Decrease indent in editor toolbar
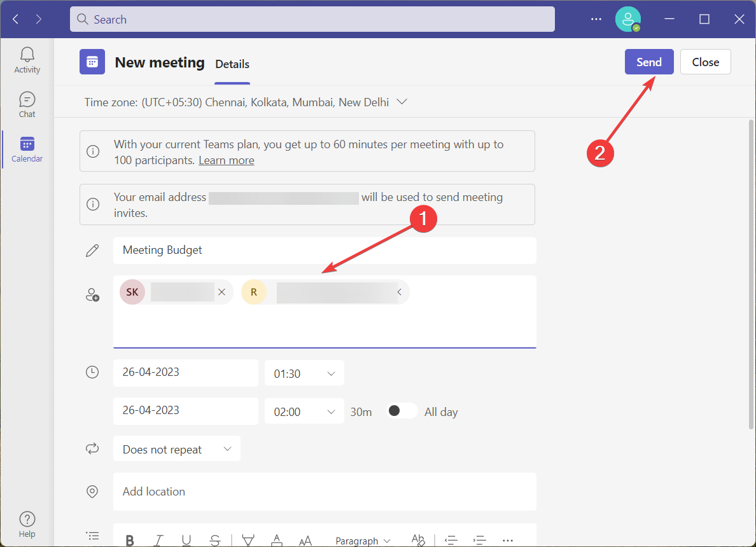Screen dimensions: 756x547 tap(451, 540)
